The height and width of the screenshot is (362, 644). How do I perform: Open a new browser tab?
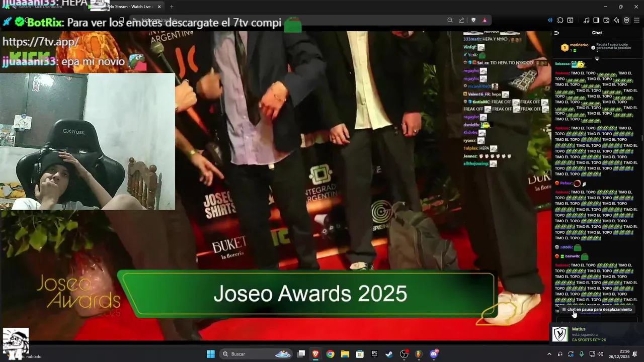click(172, 7)
